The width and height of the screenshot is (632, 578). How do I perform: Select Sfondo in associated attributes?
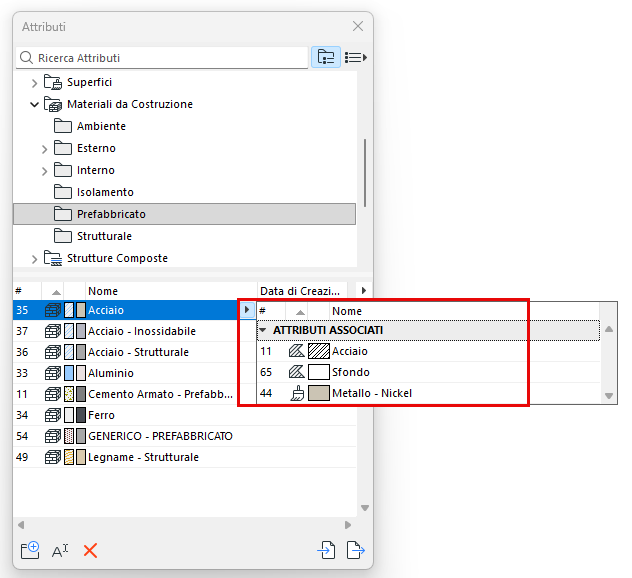(428, 372)
